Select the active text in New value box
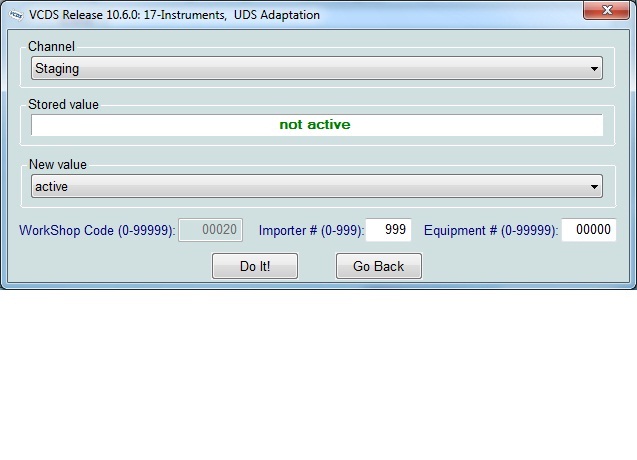Image resolution: width=637 pixels, height=460 pixels. click(x=52, y=186)
